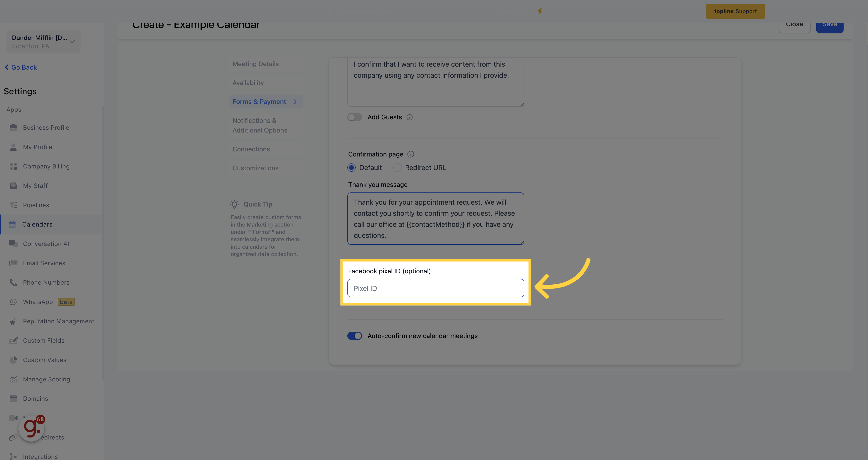Click the info icon beside Confirmation page
The height and width of the screenshot is (460, 868).
(x=410, y=154)
